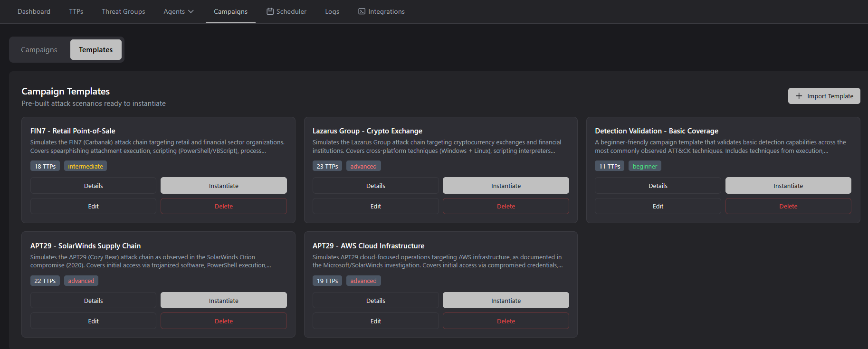Viewport: 868px width, 349px height.
Task: View Details for Lazarus Group Crypto Exchange
Action: click(376, 186)
